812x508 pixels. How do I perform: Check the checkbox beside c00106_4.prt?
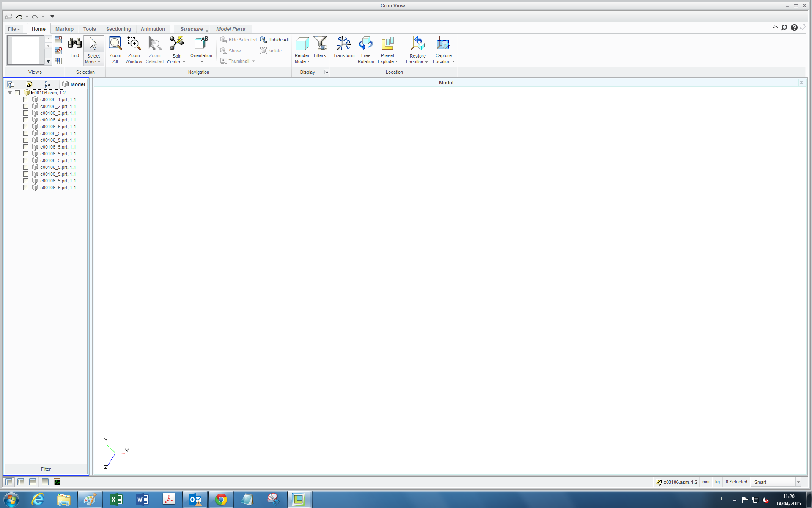(x=26, y=120)
